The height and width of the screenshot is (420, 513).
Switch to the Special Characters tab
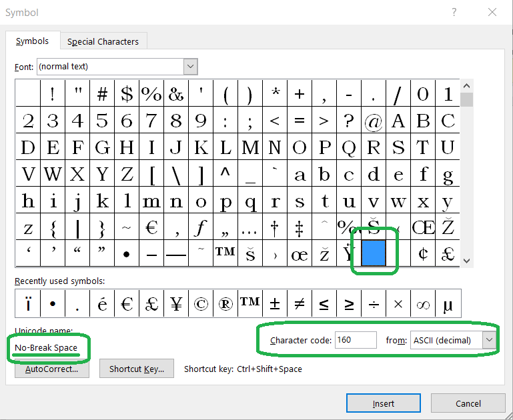103,41
